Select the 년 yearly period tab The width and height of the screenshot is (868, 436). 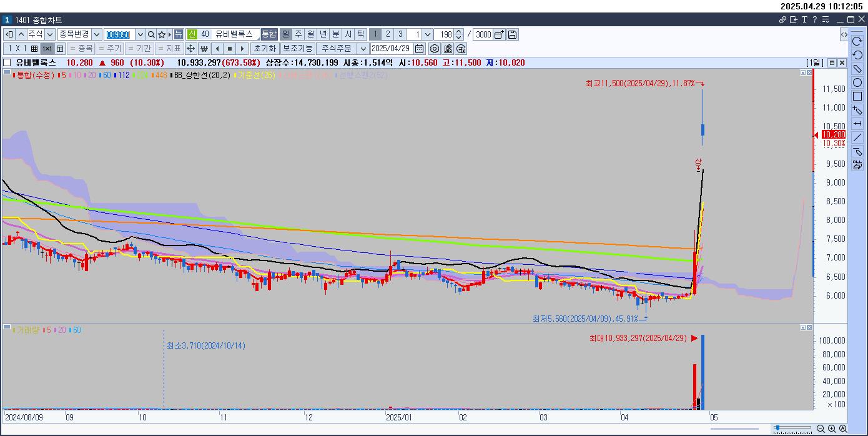click(323, 34)
